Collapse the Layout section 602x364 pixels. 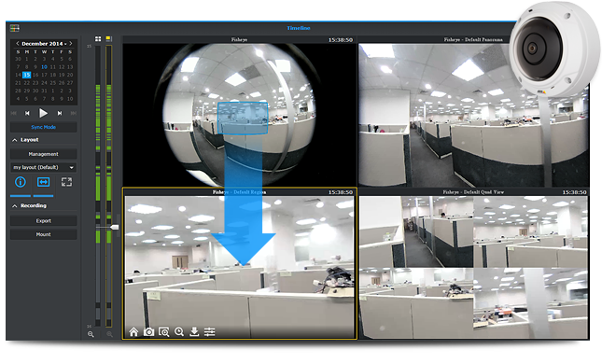click(x=15, y=140)
